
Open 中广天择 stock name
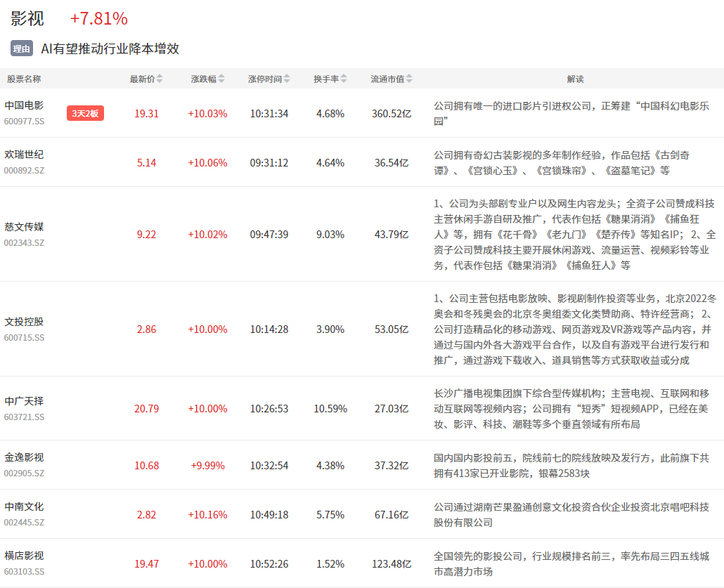[x=24, y=401]
